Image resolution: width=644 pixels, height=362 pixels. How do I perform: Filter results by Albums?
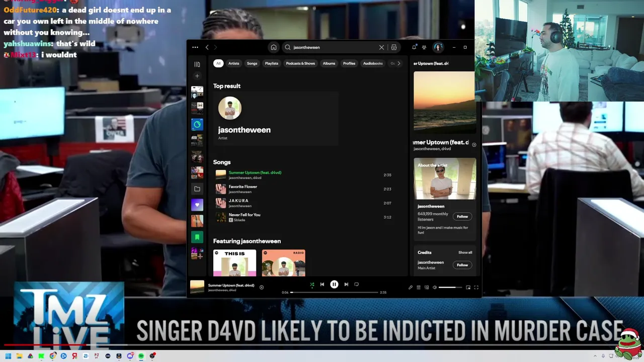click(x=329, y=63)
